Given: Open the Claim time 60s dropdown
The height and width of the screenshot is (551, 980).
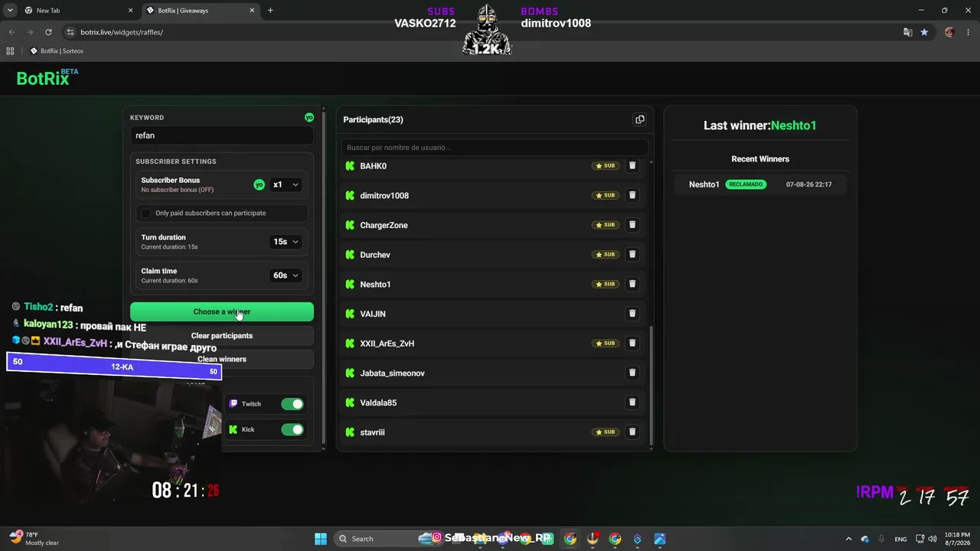Looking at the screenshot, I should tap(286, 275).
